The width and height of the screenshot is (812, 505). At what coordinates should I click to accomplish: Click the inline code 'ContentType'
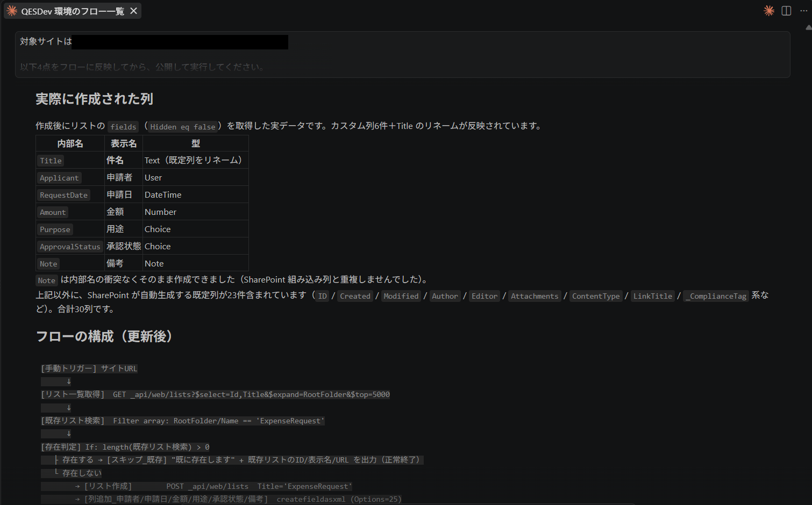[596, 296]
